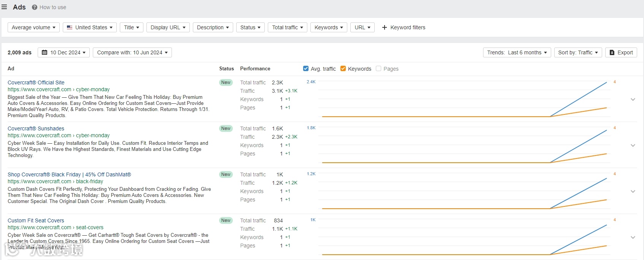The height and width of the screenshot is (260, 644).
Task: Click the Ads page title
Action: (x=19, y=7)
